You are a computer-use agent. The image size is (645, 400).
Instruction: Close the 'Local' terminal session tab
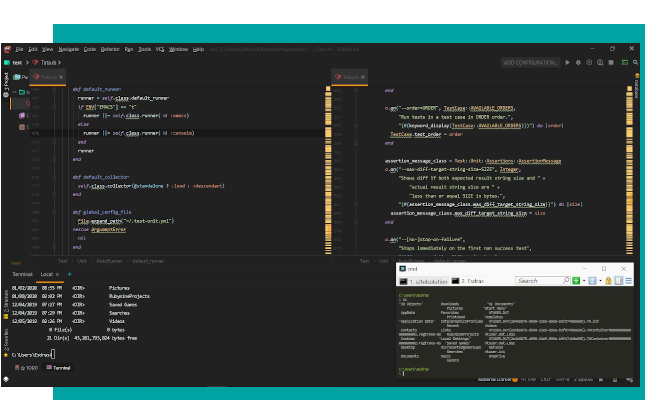coord(58,274)
